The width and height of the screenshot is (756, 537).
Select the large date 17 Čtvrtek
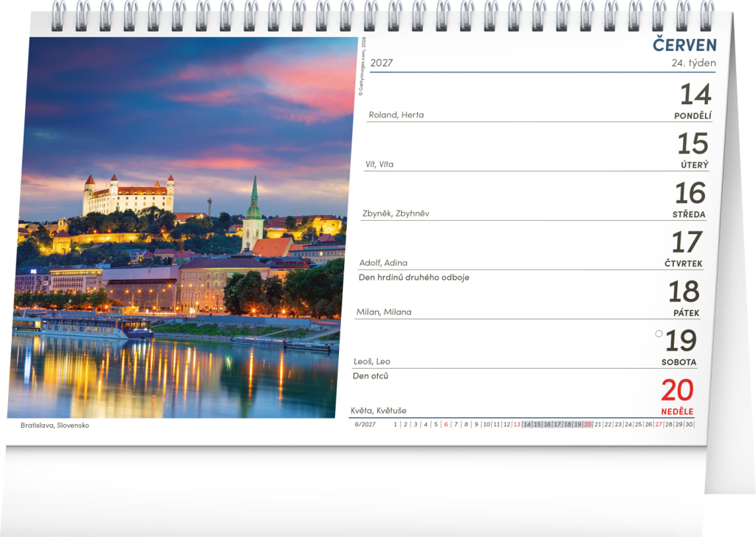tap(686, 243)
